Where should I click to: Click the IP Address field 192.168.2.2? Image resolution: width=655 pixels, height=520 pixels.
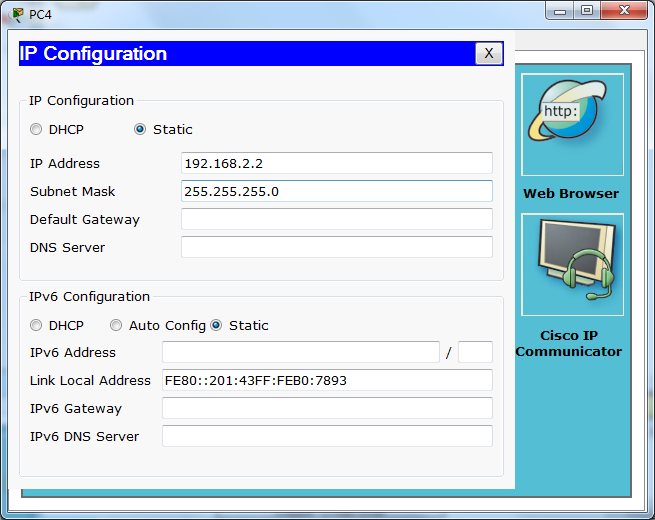337,163
